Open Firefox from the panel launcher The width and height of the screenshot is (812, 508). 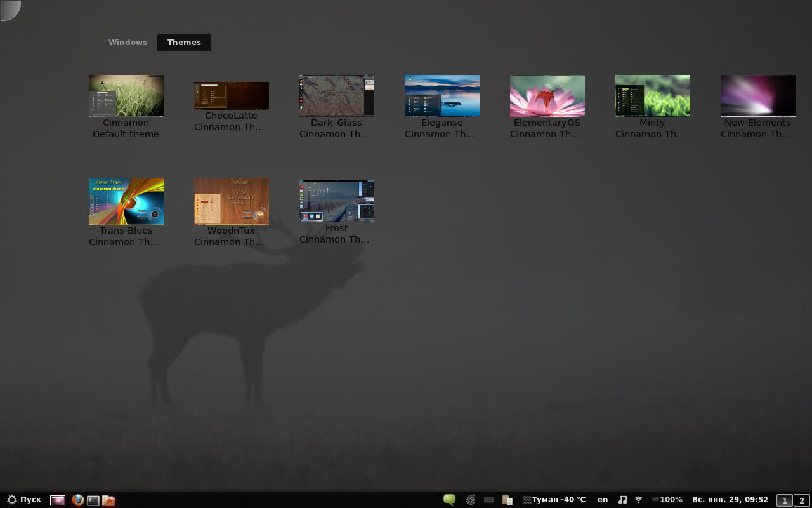click(77, 500)
